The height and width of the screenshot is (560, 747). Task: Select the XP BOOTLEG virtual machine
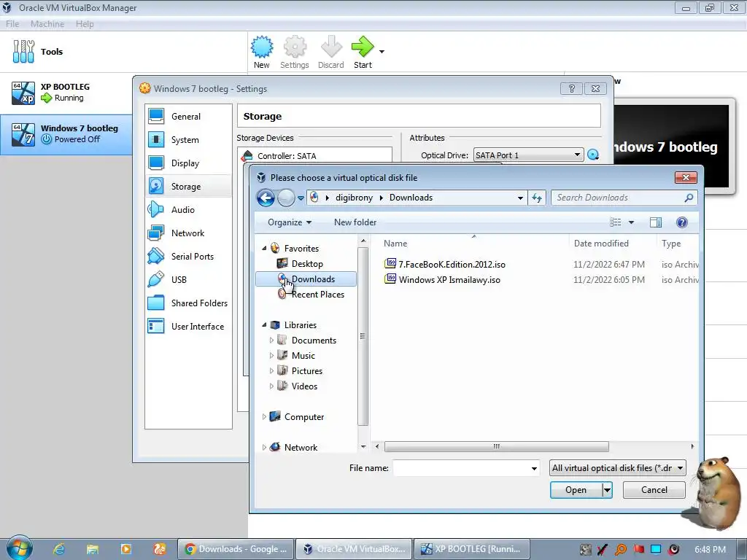pyautogui.click(x=66, y=93)
